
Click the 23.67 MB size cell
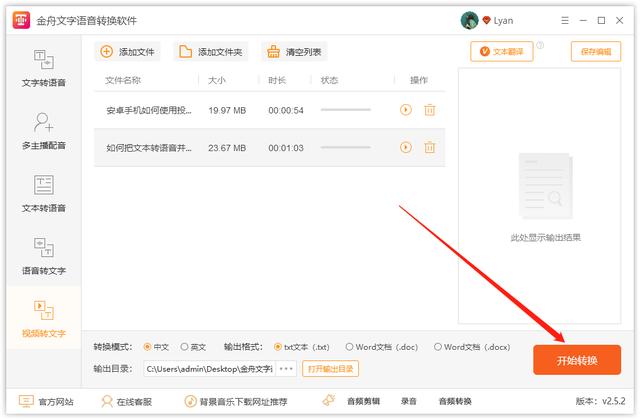(227, 148)
